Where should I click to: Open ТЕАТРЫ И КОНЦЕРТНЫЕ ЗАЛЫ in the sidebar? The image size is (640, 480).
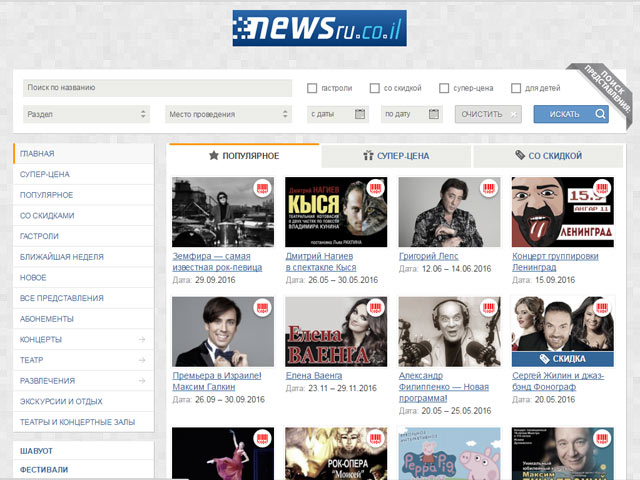[84, 422]
